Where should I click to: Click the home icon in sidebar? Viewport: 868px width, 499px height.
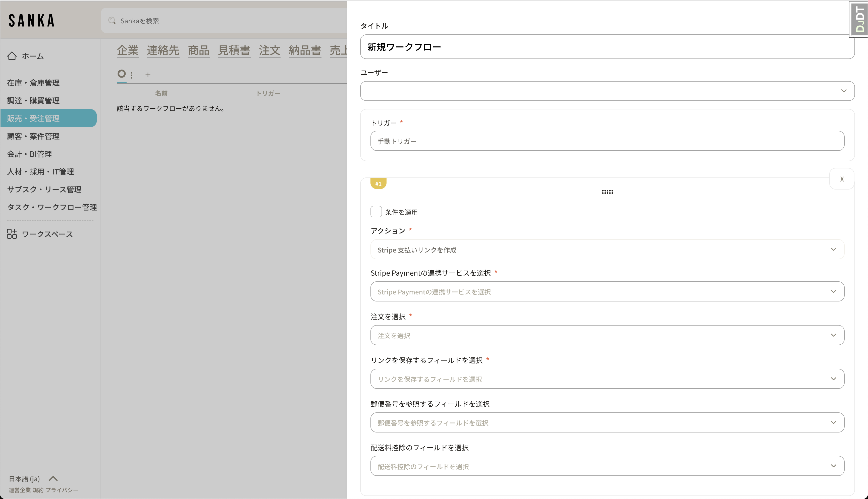12,56
